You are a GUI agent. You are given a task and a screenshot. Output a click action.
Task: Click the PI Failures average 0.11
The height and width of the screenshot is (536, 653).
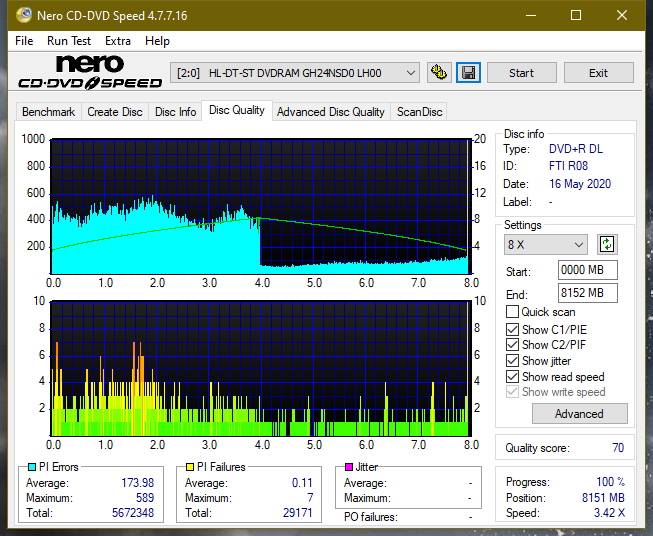point(302,483)
